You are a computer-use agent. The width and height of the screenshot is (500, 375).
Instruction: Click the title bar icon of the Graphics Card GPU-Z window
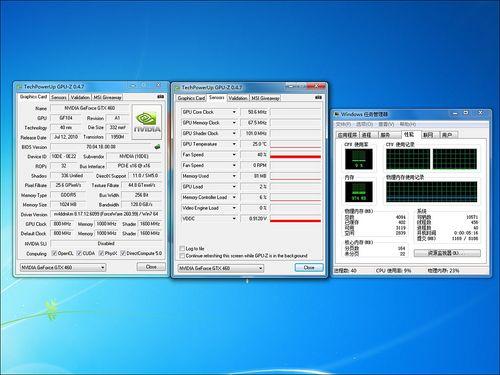point(19,87)
